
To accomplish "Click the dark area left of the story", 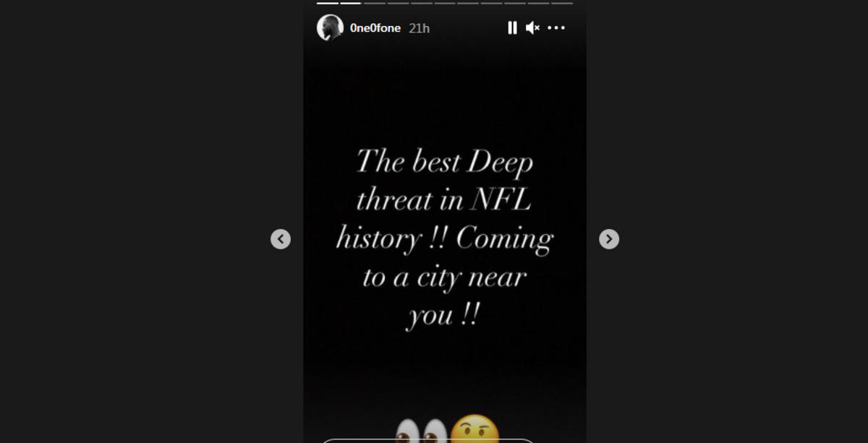I will pos(145,221).
